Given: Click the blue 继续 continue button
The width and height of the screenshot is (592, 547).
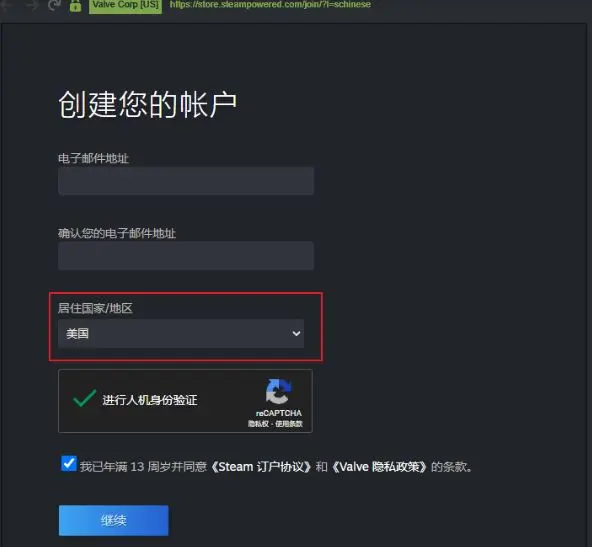Looking at the screenshot, I should tap(114, 521).
